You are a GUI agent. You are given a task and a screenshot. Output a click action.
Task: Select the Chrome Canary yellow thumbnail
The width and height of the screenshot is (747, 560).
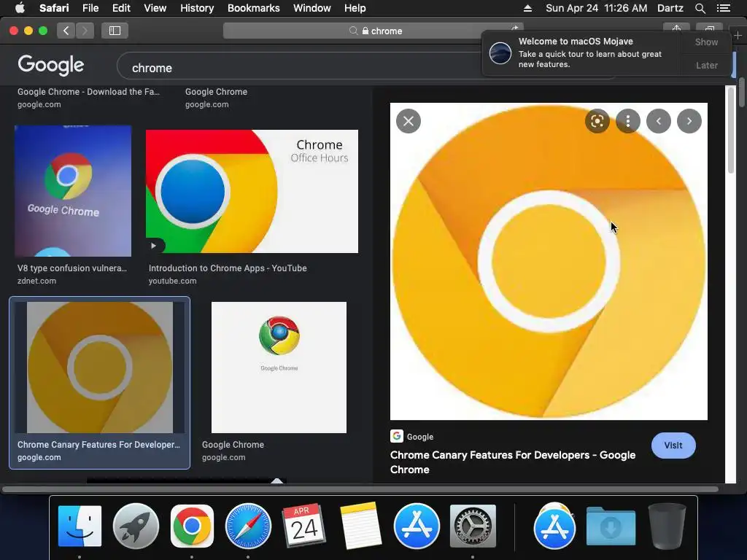click(99, 367)
